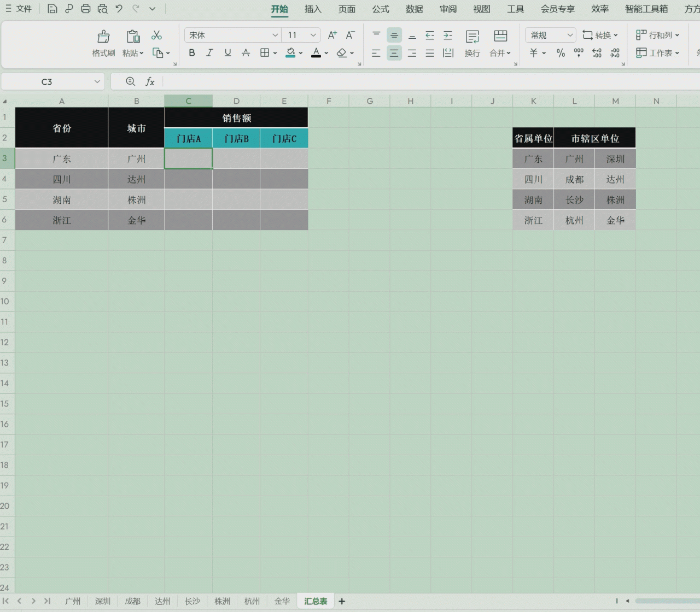Select cell with 深圳 in column M
This screenshot has width=700, height=612.
coord(615,159)
